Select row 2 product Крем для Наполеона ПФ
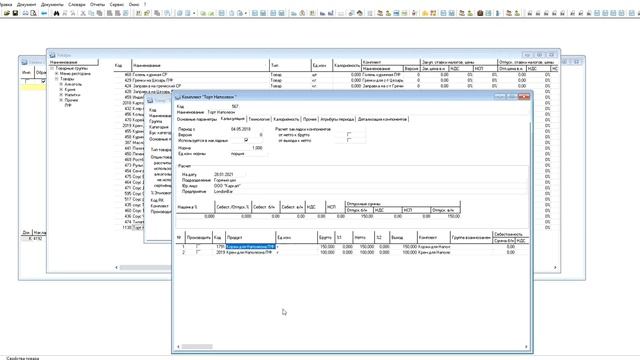The image size is (640, 360). [x=251, y=252]
